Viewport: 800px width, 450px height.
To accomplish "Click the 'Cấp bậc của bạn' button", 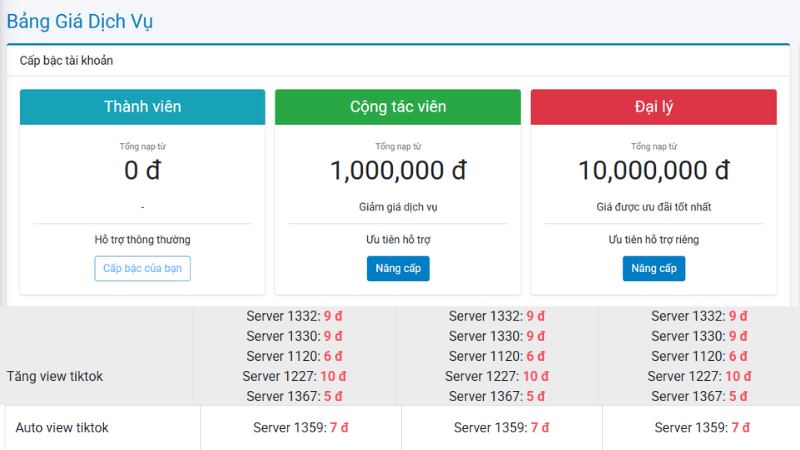I will 142,268.
